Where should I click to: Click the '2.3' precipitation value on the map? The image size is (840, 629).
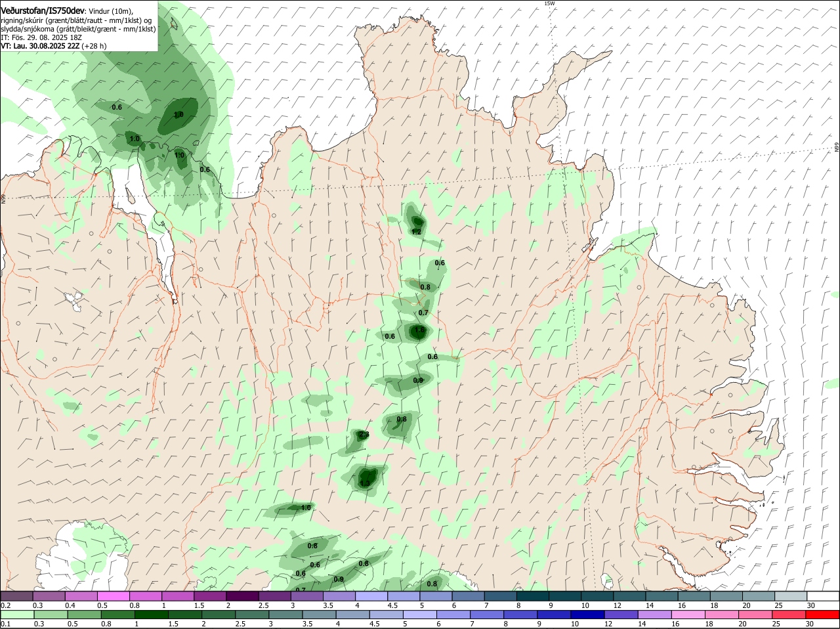pos(364,435)
